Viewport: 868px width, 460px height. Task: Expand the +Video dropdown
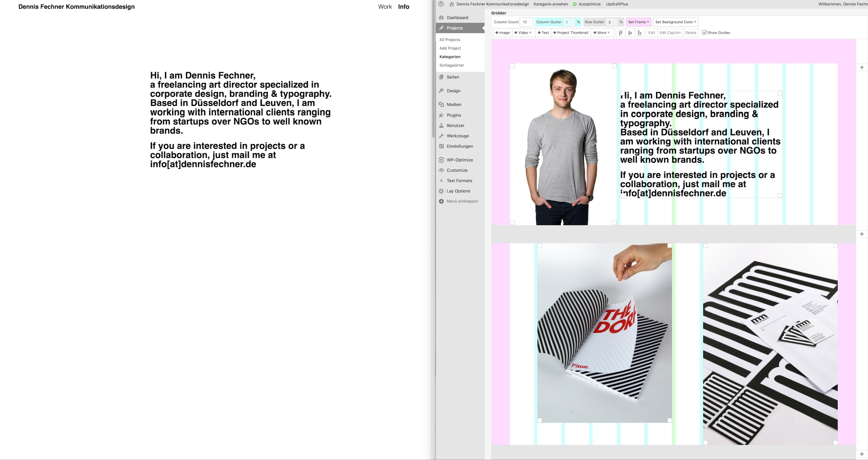point(523,33)
